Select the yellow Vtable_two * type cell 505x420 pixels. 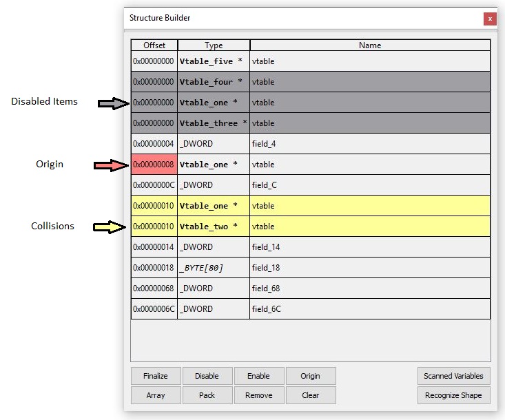(x=214, y=227)
